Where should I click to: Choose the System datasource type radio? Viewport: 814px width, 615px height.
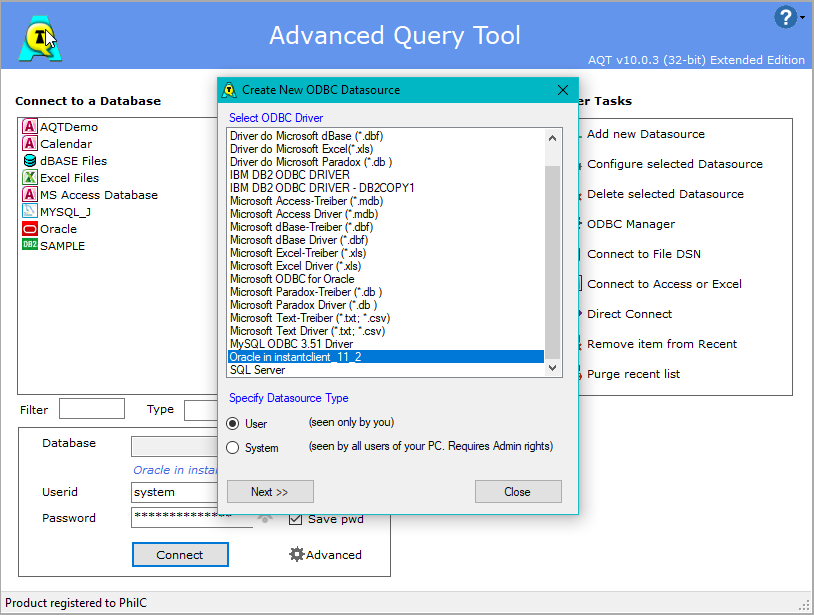(233, 447)
